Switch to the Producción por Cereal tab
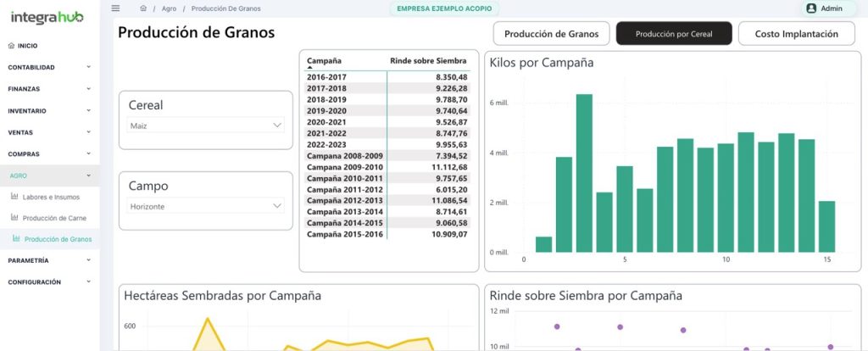The image size is (868, 351). (673, 34)
